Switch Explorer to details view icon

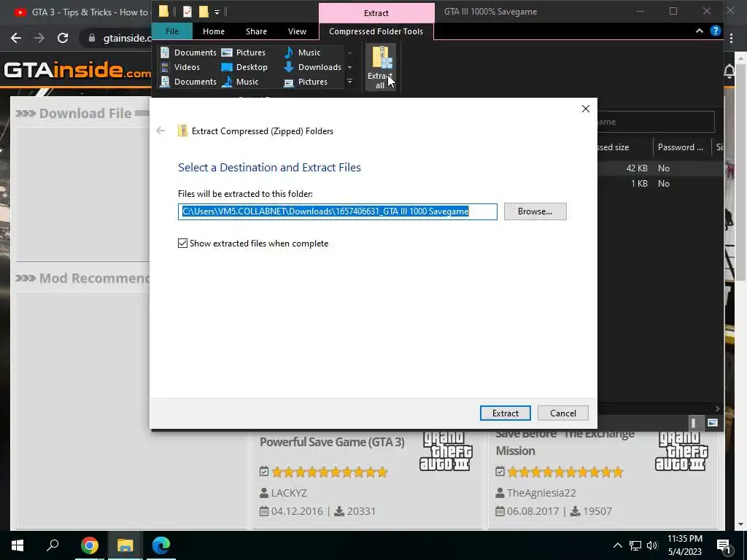(x=693, y=422)
